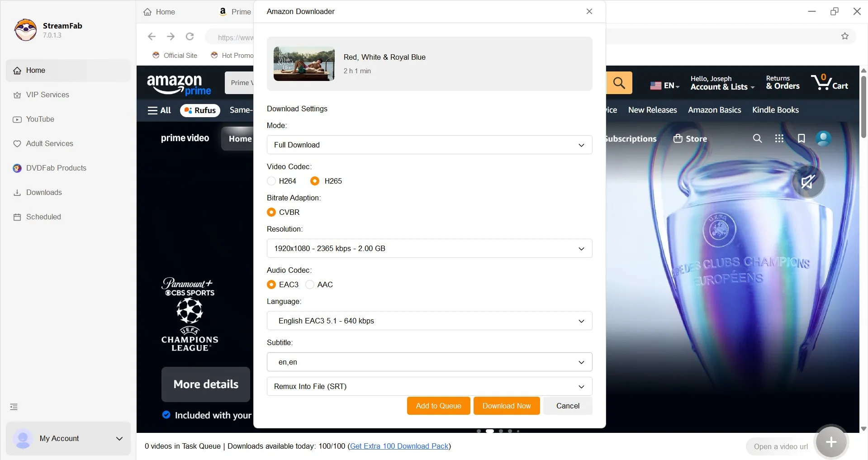868x460 pixels.
Task: Open the Scheduled tasks panel
Action: [43, 217]
